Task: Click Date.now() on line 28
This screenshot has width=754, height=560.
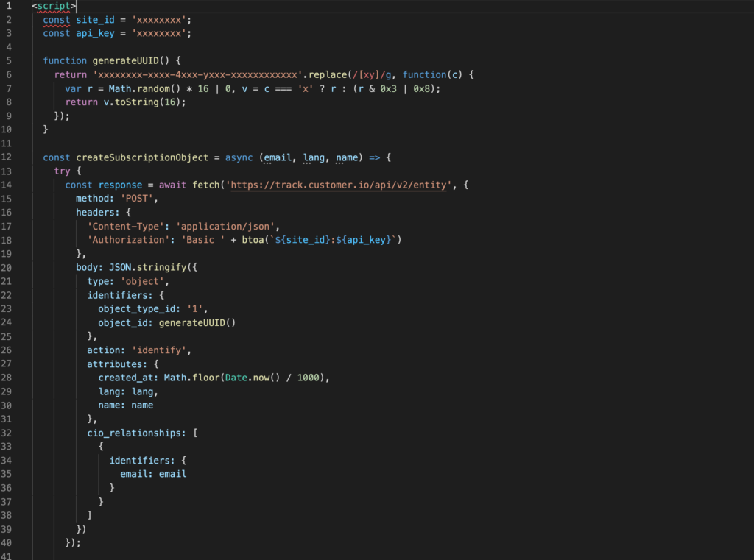Action: click(x=253, y=378)
